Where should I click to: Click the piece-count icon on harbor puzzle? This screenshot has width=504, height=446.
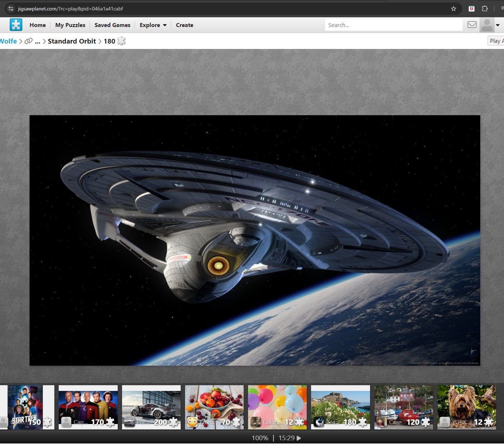click(426, 422)
